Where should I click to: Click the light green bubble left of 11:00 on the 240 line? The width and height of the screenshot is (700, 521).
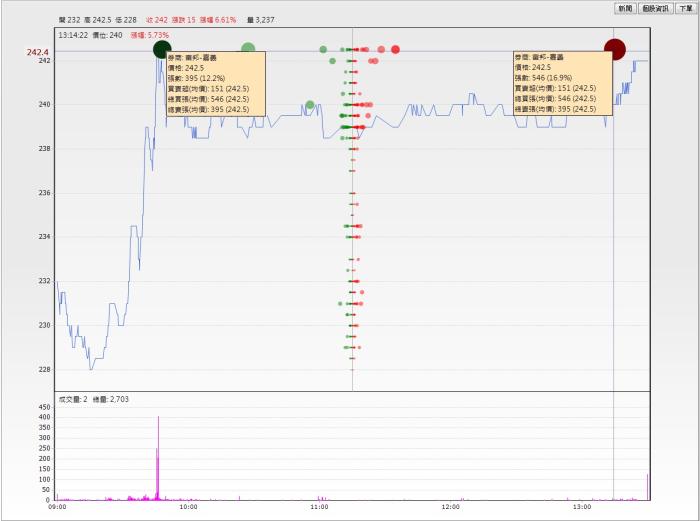[x=310, y=105]
